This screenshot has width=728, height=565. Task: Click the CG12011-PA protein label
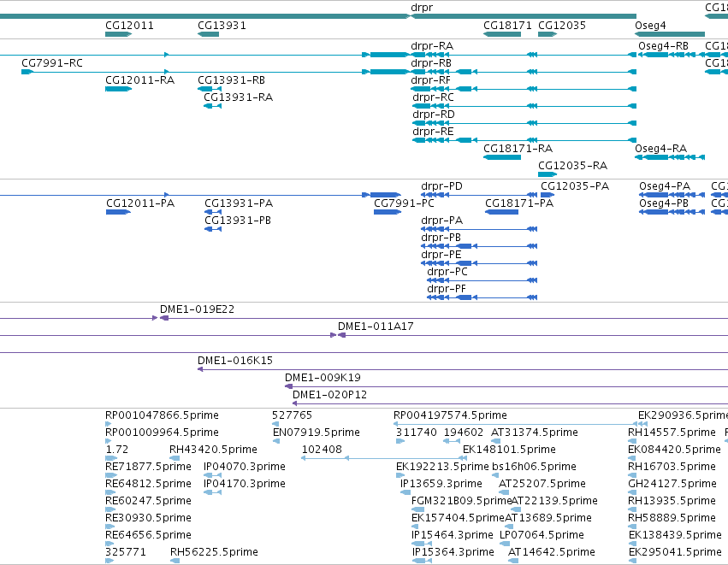[140, 203]
